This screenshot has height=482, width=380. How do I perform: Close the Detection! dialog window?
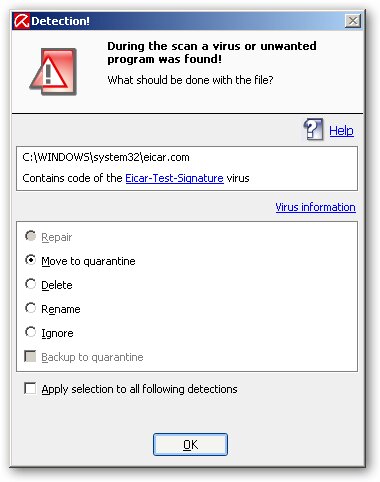click(x=353, y=21)
